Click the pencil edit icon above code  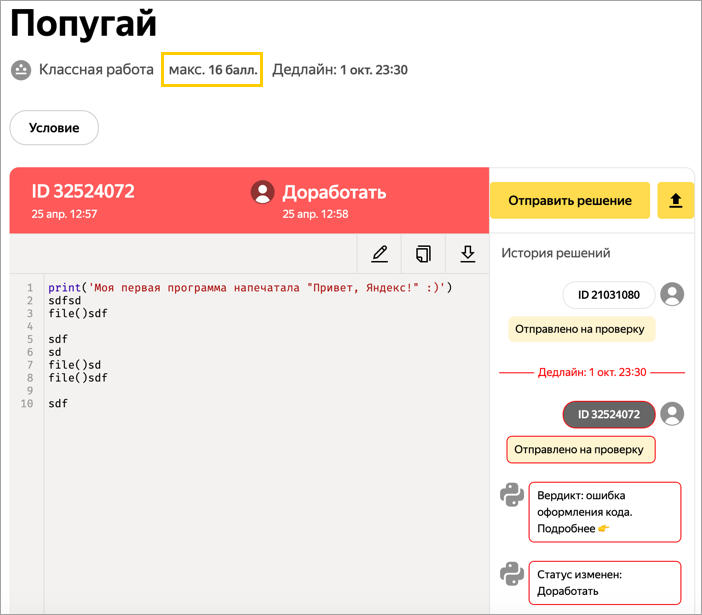pos(379,254)
